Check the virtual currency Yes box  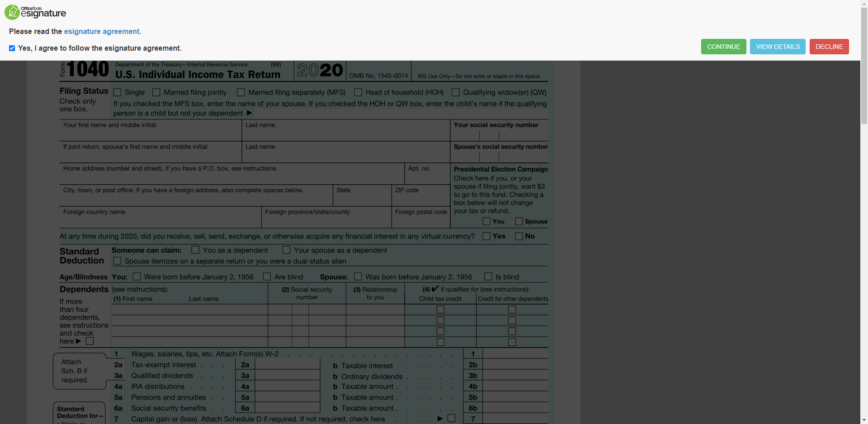[486, 236]
